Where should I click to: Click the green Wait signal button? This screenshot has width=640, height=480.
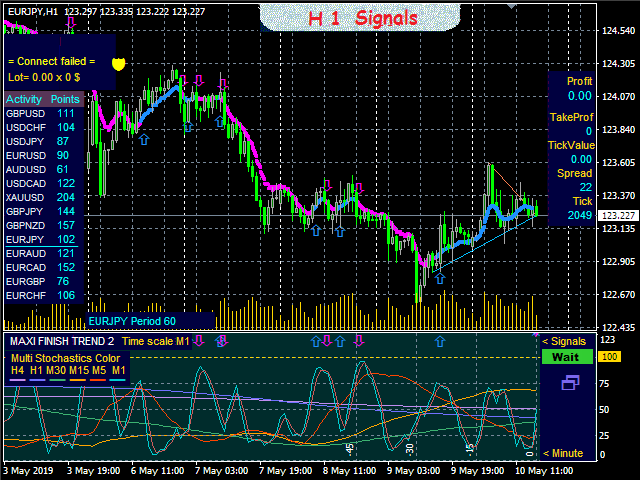pyautogui.click(x=567, y=357)
